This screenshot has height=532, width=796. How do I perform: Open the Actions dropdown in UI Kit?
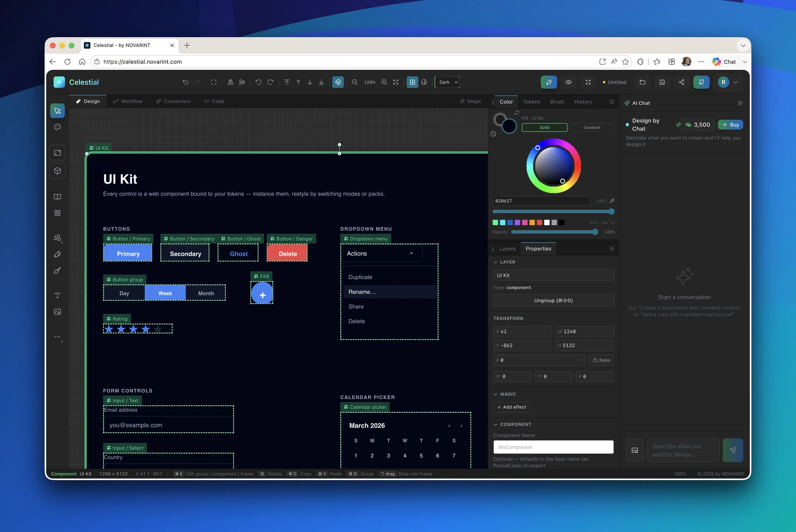click(x=382, y=254)
